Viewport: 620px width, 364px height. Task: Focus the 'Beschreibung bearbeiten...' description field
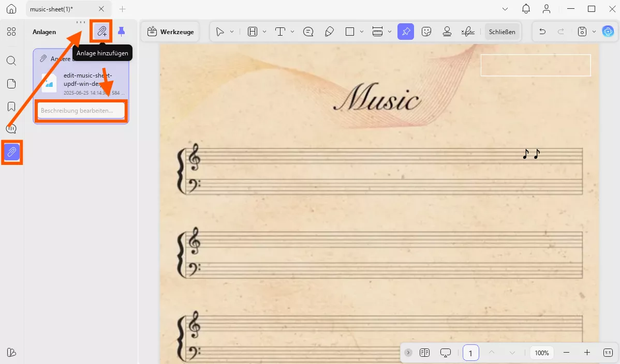[81, 111]
